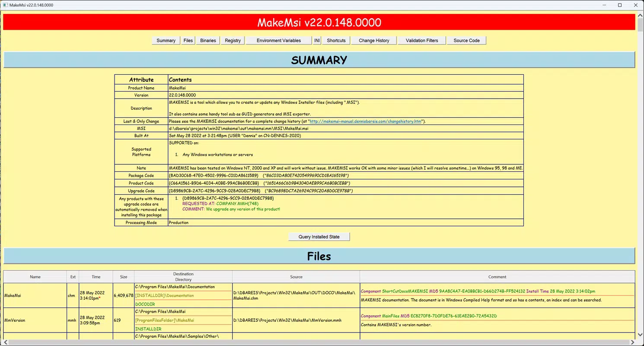The image size is (644, 346).
Task: Click the Product Name attribute label
Action: pos(141,88)
